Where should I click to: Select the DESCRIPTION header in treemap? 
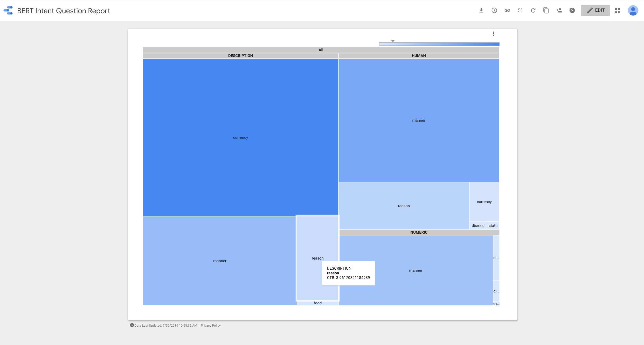pos(240,56)
